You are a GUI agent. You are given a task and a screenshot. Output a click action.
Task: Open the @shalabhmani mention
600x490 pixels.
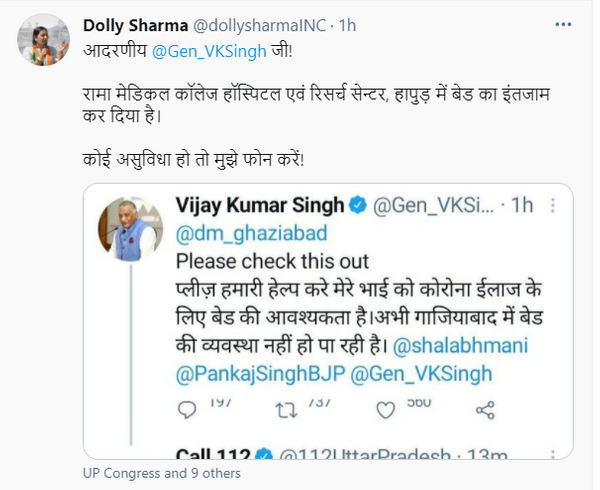493,345
